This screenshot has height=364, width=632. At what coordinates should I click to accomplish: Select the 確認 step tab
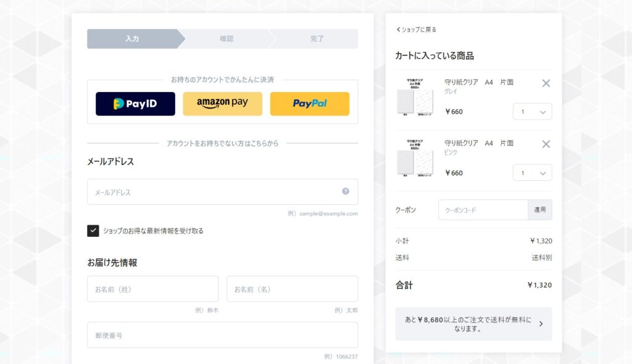(227, 39)
